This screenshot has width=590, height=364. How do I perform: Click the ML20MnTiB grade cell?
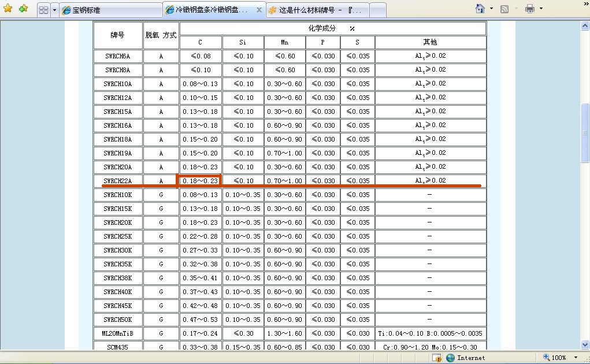point(118,333)
